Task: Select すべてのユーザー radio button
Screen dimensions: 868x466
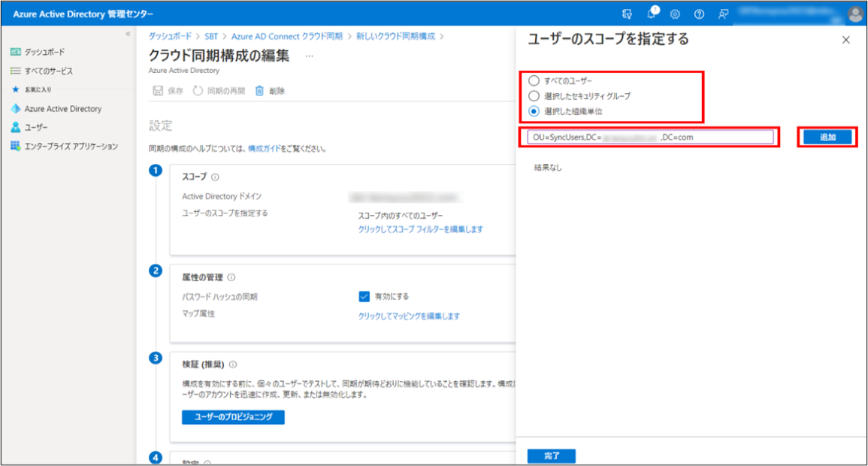Action: (534, 81)
